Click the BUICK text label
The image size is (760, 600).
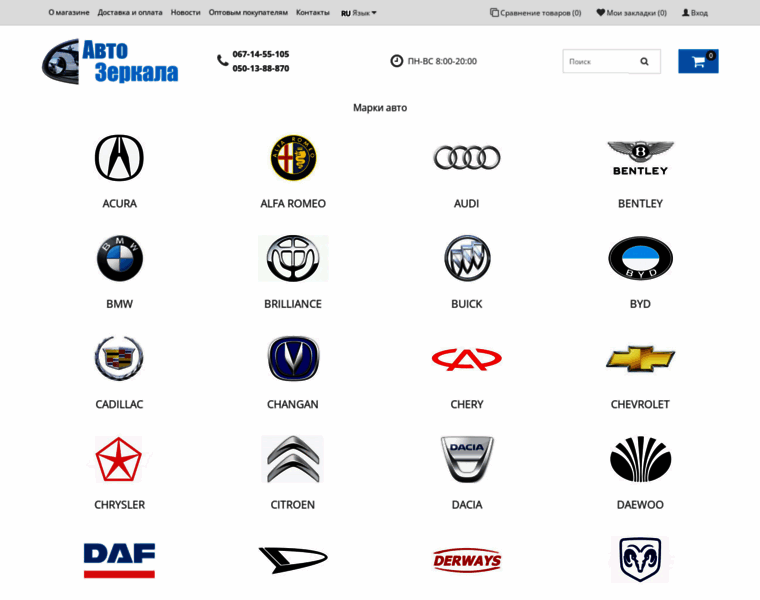467,304
